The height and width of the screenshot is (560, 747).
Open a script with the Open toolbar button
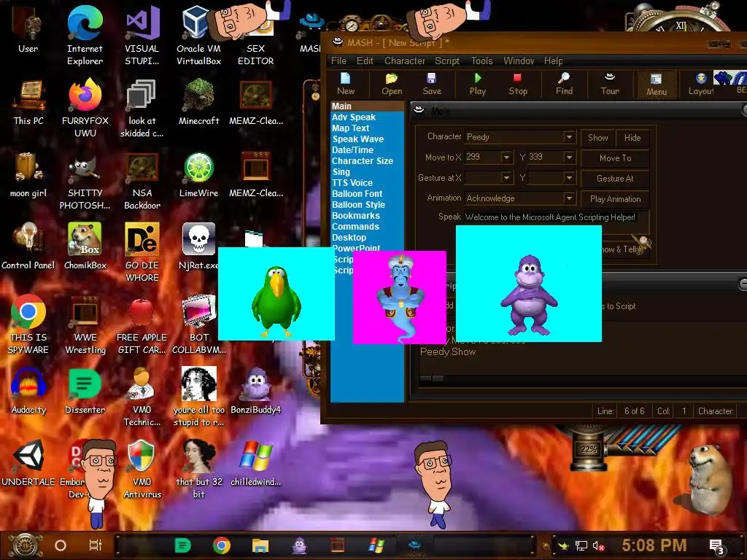[392, 85]
